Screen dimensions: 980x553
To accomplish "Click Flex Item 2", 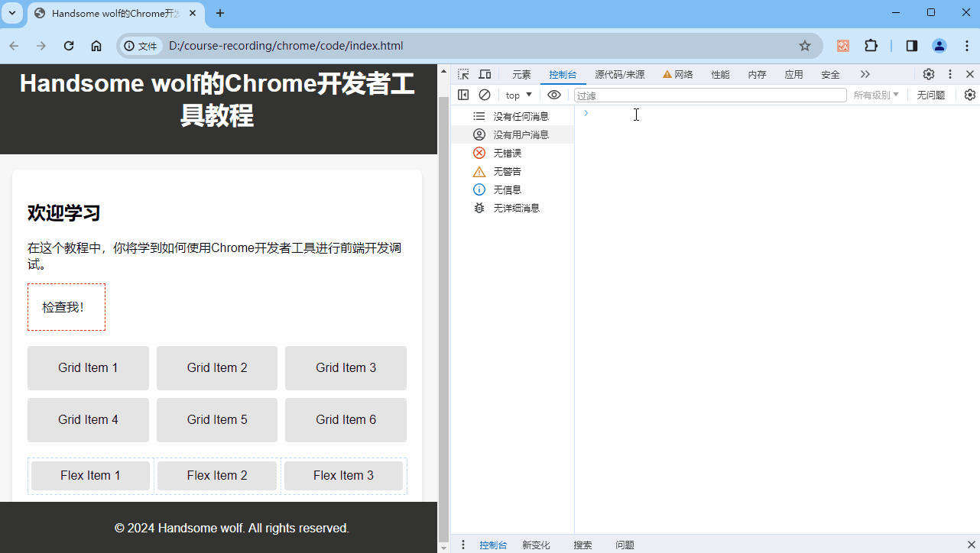I will (x=217, y=476).
